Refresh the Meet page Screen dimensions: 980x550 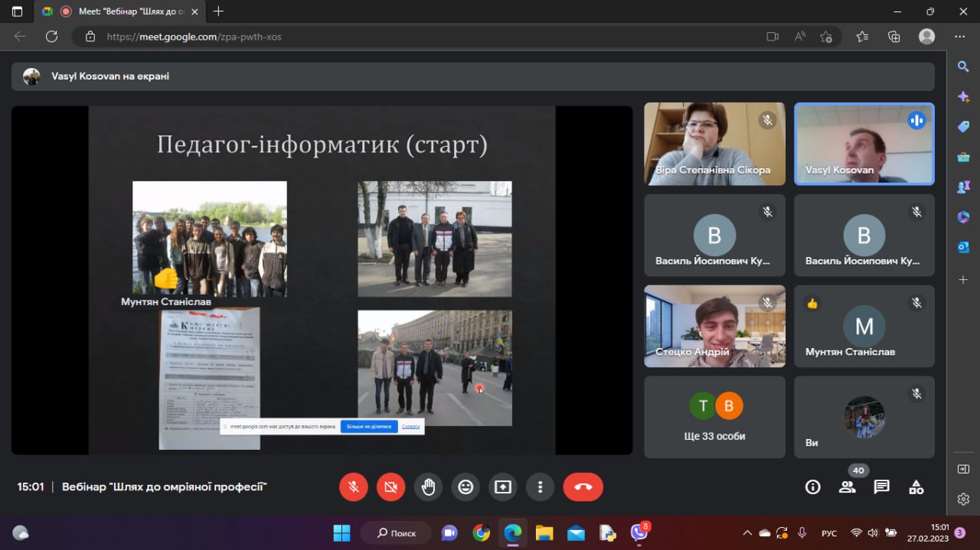pyautogui.click(x=51, y=36)
